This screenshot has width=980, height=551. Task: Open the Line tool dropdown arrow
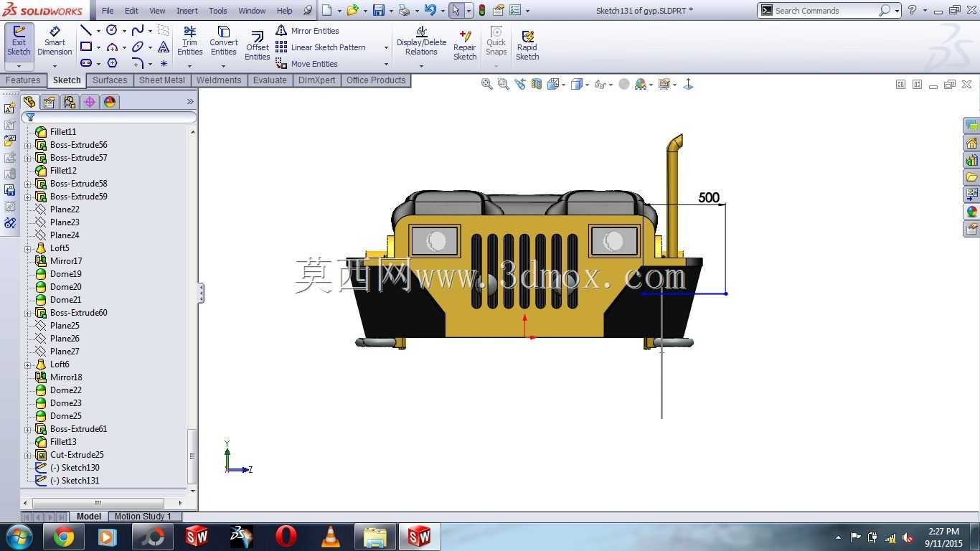(98, 31)
